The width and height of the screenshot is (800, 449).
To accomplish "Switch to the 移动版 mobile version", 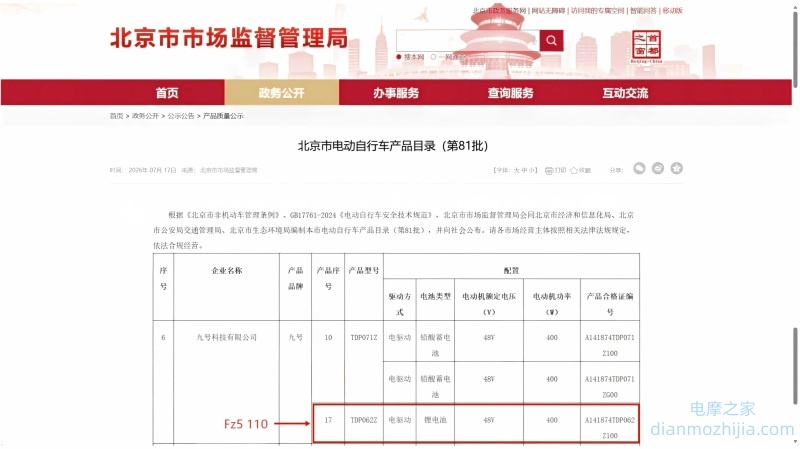I will pyautogui.click(x=672, y=11).
